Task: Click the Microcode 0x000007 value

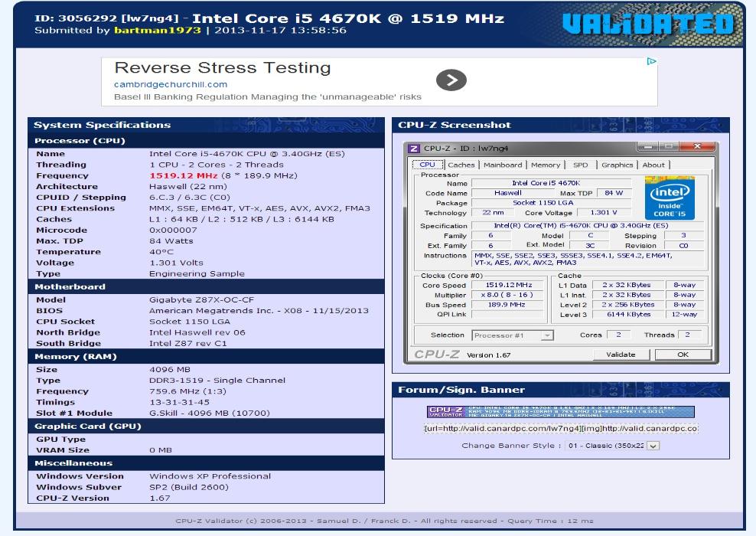Action: click(173, 230)
